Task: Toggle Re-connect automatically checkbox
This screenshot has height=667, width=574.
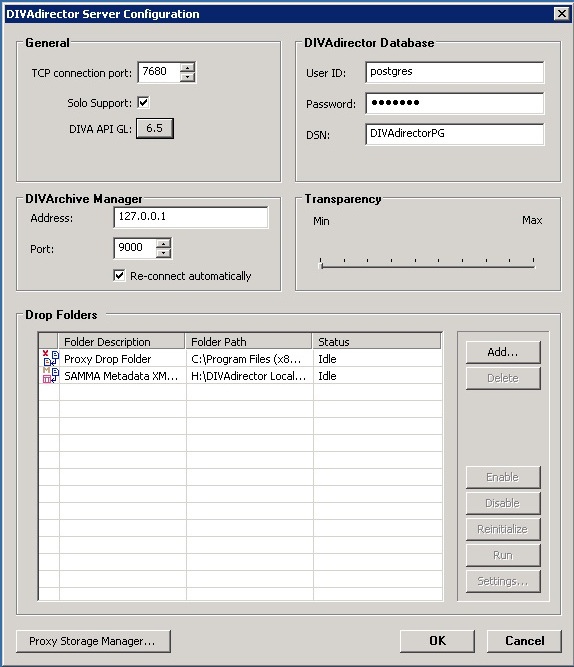Action: 119,276
